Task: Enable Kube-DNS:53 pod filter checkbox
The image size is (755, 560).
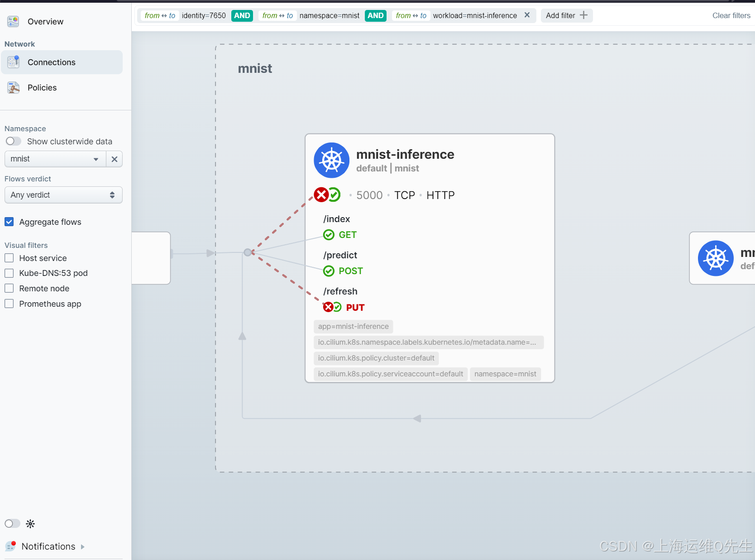Action: pos(9,273)
